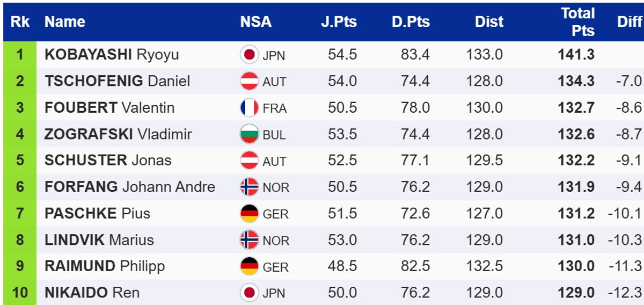Click the Austria flag in Tschofenig's row

point(249,81)
